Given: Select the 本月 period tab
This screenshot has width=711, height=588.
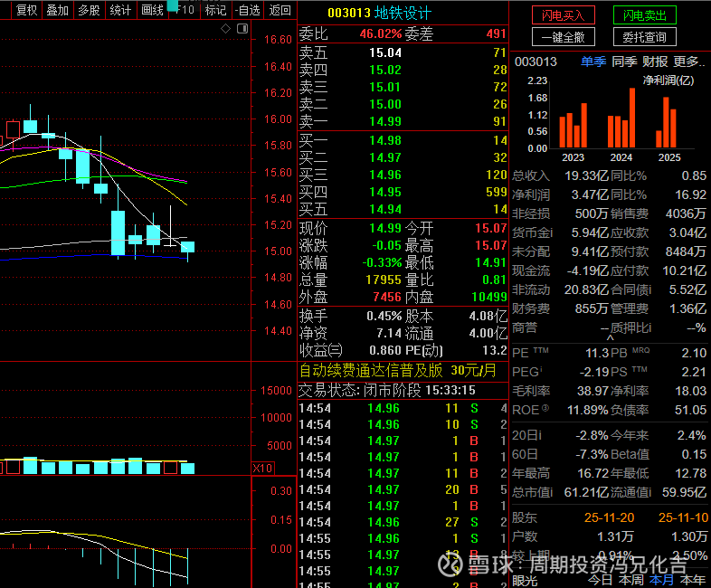Looking at the screenshot, I should tap(661, 580).
